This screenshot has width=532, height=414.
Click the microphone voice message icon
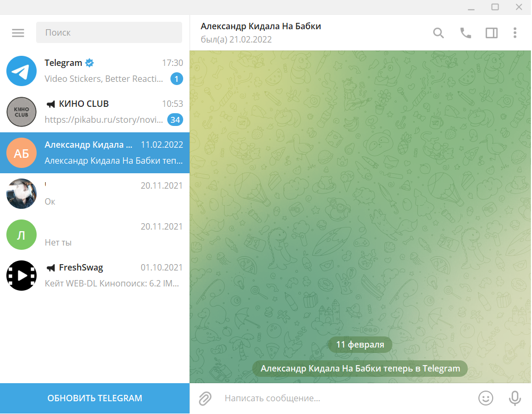point(514,398)
